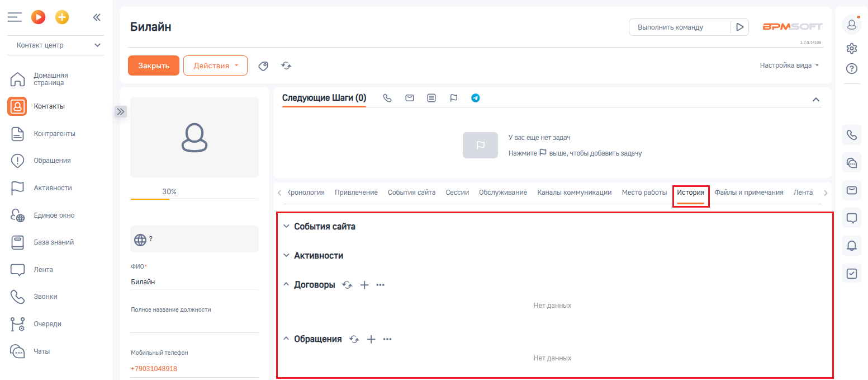Refresh the Обращения detail list

tap(354, 339)
